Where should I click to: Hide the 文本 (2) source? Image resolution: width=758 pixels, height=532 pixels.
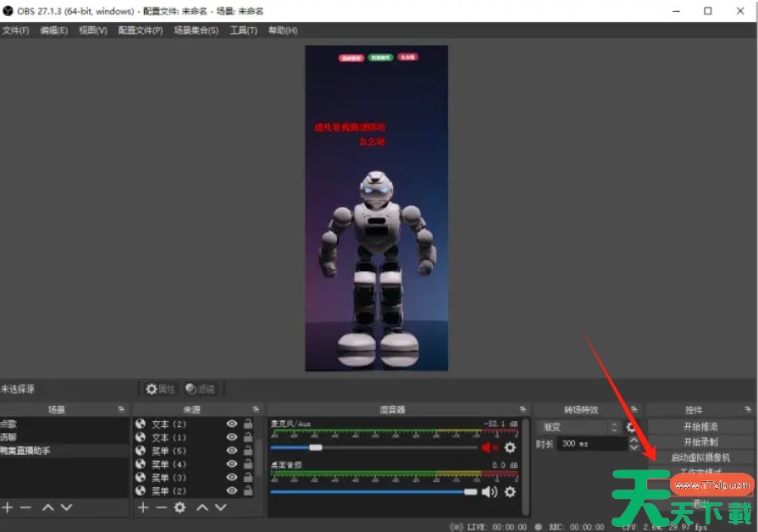pos(231,424)
